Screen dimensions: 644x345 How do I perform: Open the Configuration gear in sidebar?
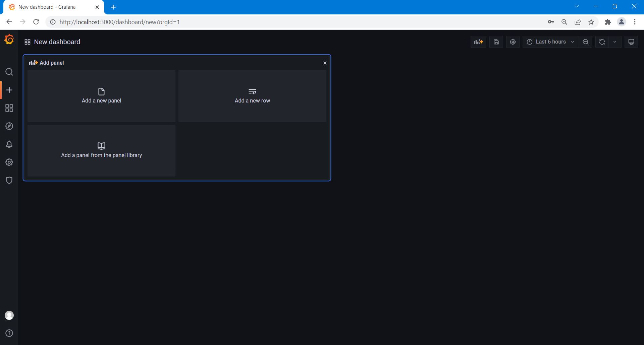(9, 162)
